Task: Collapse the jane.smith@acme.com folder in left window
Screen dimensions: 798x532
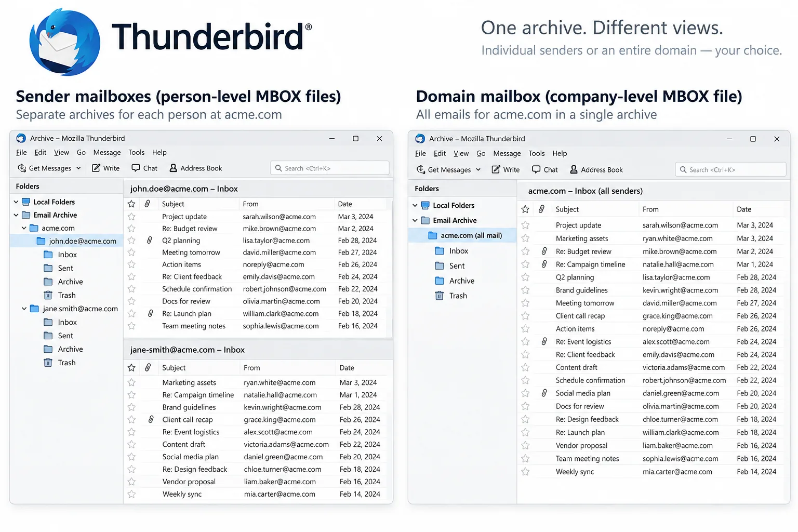Action: point(24,309)
